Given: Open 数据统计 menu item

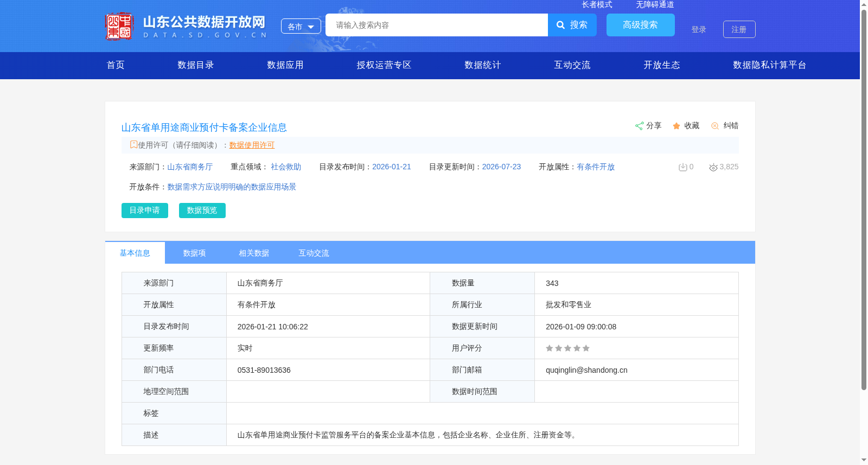Looking at the screenshot, I should coord(483,65).
